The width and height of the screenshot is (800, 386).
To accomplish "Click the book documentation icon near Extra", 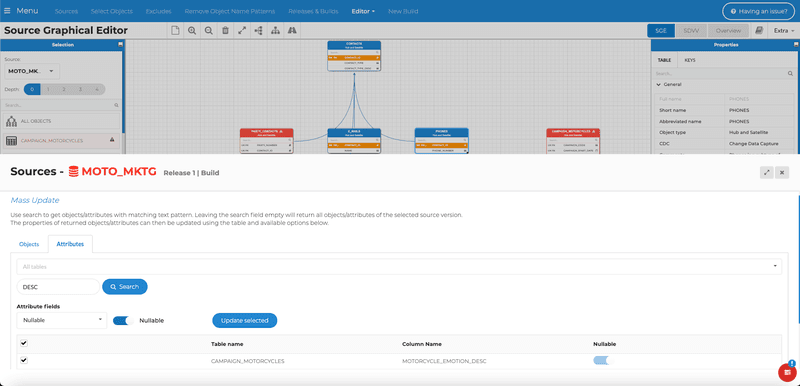I will [x=759, y=31].
